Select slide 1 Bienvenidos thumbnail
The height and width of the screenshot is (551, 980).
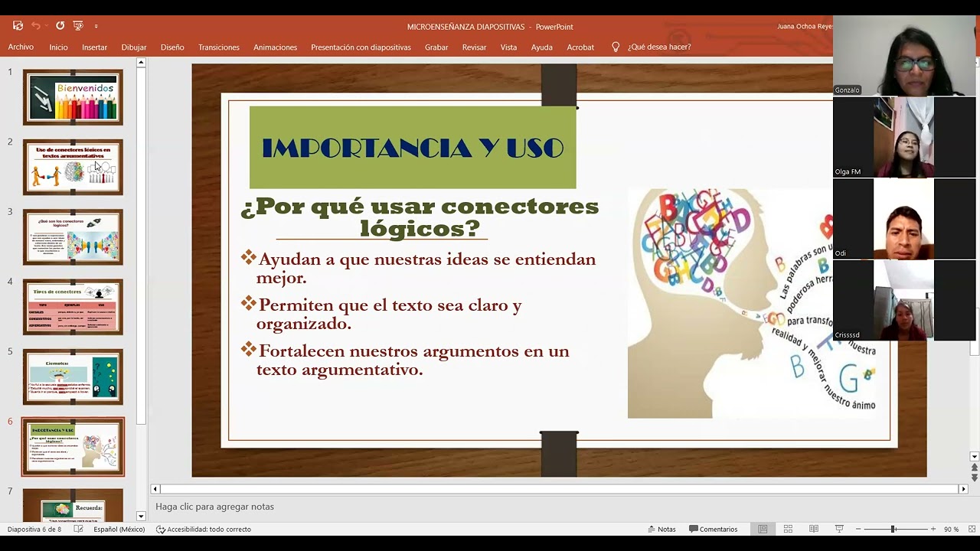point(73,97)
